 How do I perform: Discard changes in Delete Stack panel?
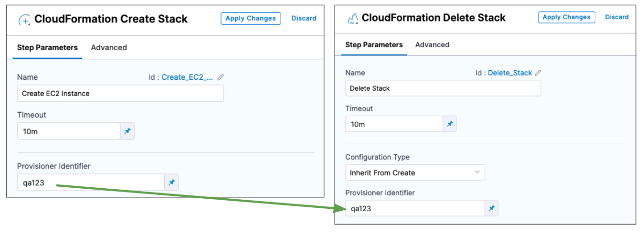tap(617, 17)
